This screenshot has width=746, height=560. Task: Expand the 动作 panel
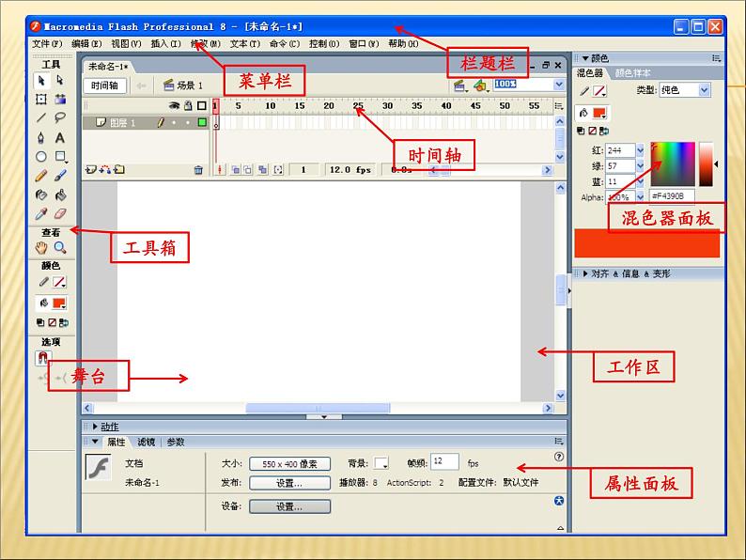click(x=95, y=427)
